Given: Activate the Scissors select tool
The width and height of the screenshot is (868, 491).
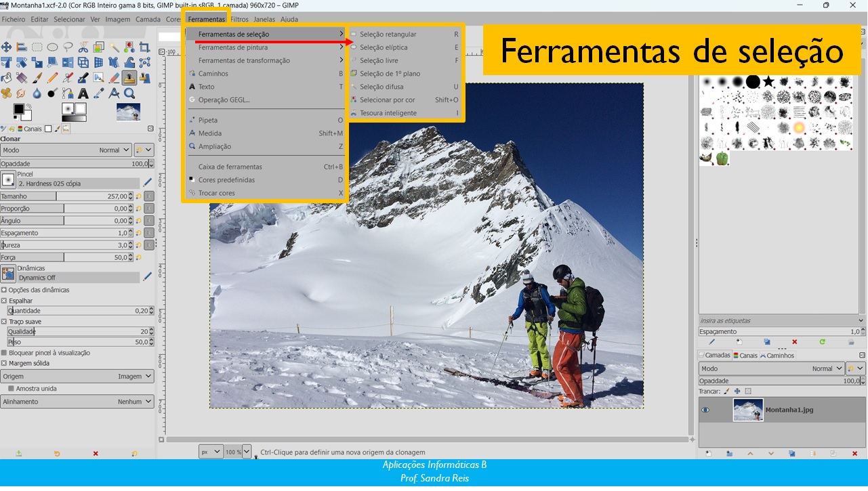Looking at the screenshot, I should [83, 47].
